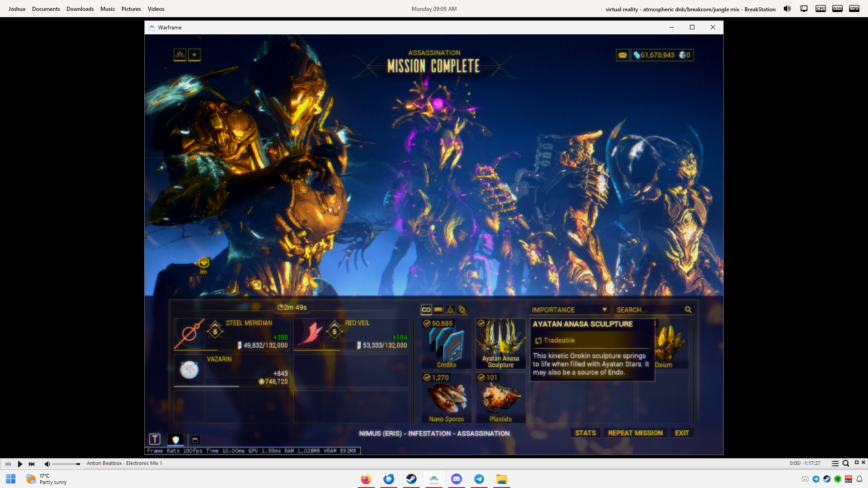Open the clan emblem icon in the game header
The width and height of the screenshot is (868, 488).
[180, 55]
